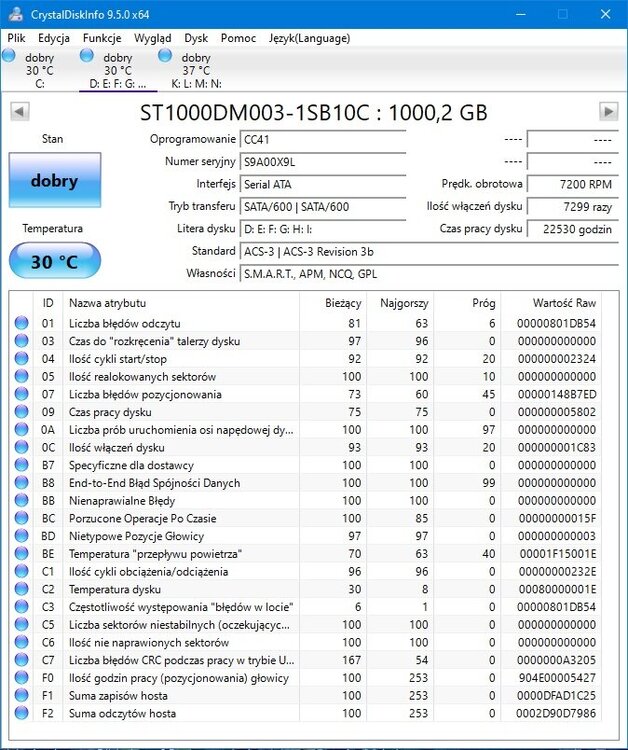The height and width of the screenshot is (750, 628).
Task: Select the D: E: F: G: disk tab
Action: pos(117,71)
